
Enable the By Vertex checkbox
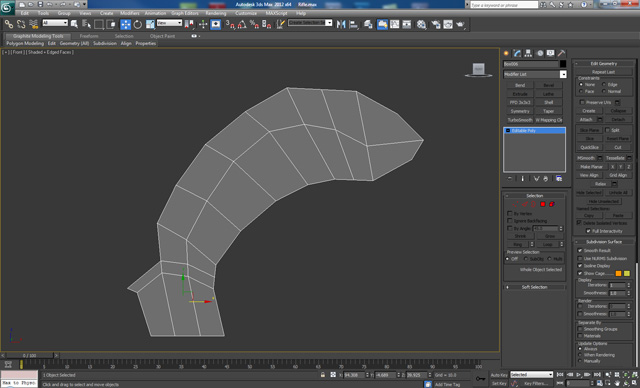509,213
